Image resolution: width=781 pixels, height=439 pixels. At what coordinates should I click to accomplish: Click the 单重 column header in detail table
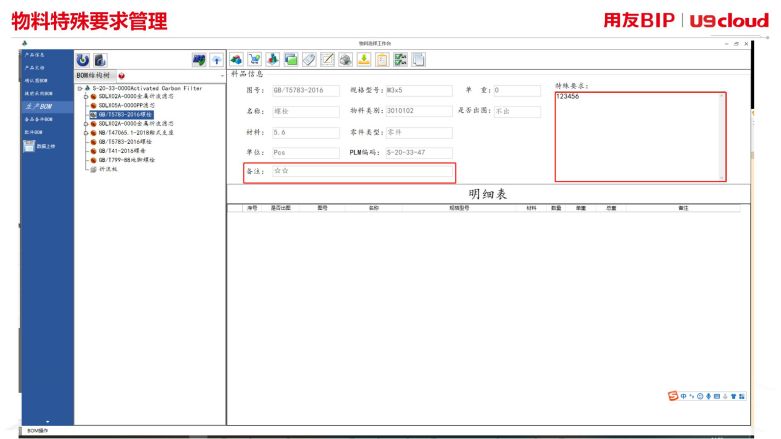tap(581, 208)
